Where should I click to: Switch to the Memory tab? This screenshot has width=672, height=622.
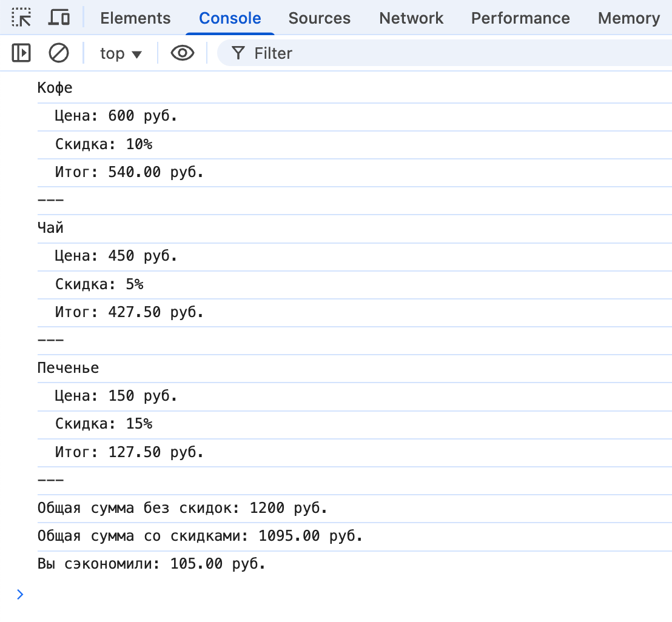[x=628, y=18]
